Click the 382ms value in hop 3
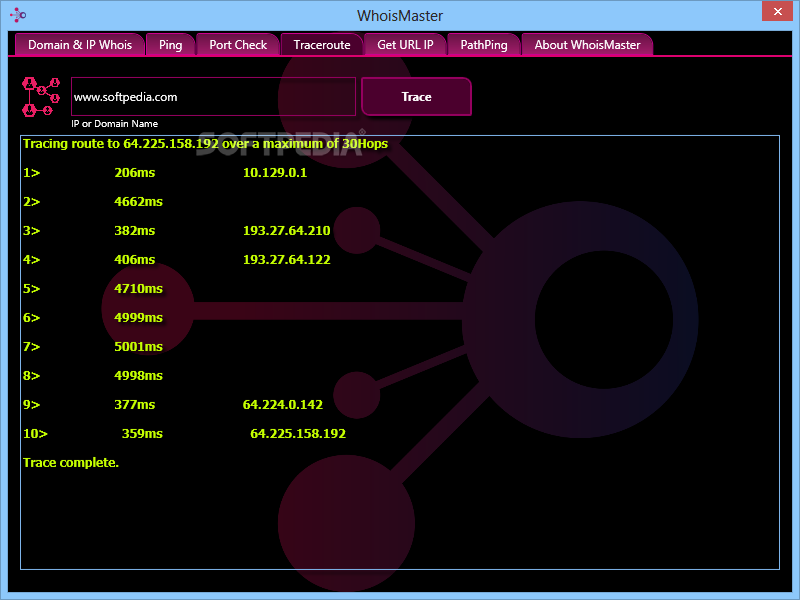800x600 pixels. click(x=135, y=231)
